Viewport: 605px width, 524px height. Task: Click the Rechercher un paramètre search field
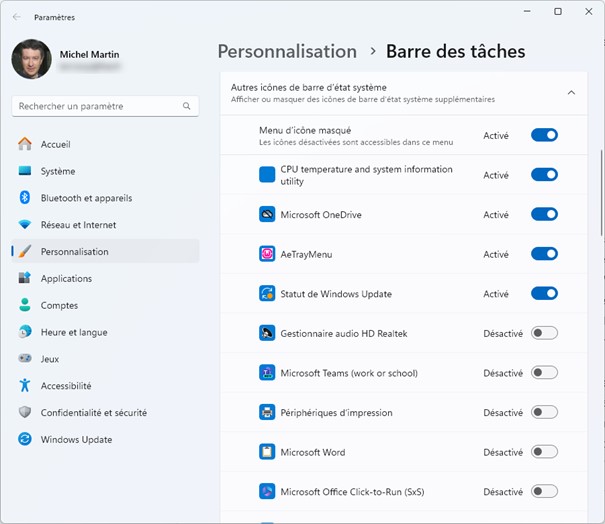click(98, 106)
